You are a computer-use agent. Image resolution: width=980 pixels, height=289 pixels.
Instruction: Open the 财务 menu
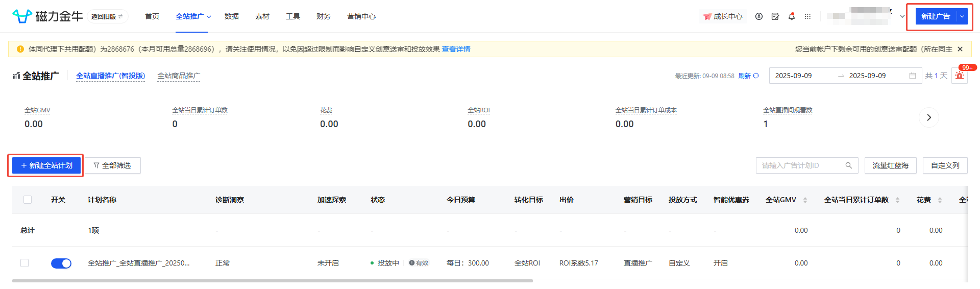pos(324,16)
